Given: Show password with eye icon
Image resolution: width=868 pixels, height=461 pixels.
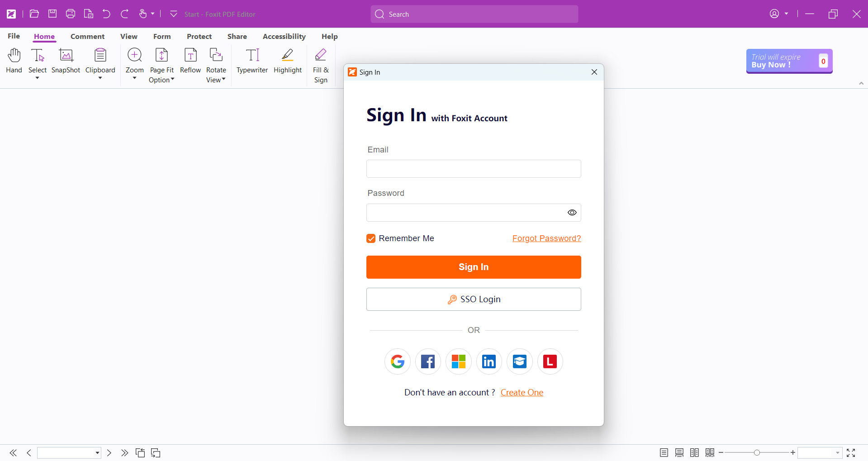Looking at the screenshot, I should coord(572,213).
